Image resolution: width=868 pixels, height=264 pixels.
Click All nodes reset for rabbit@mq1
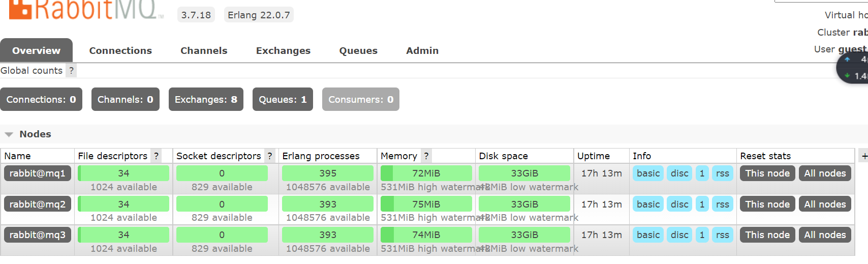pos(825,173)
